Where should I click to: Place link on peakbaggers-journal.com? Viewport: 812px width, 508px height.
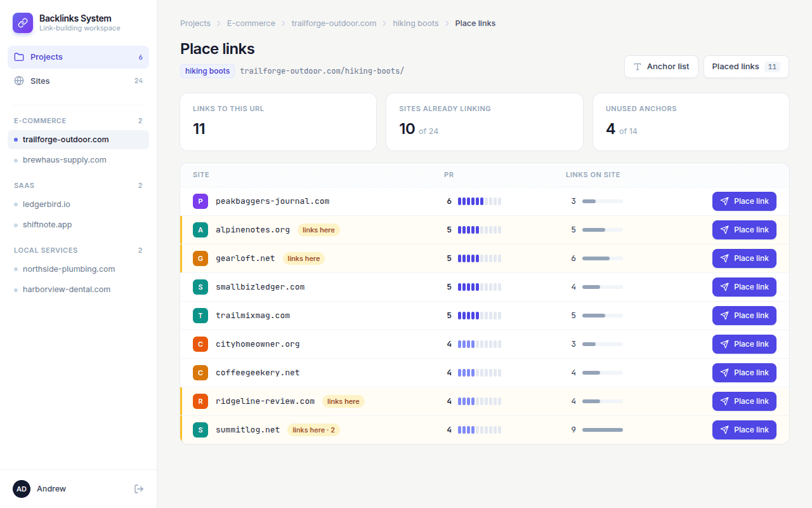click(744, 201)
